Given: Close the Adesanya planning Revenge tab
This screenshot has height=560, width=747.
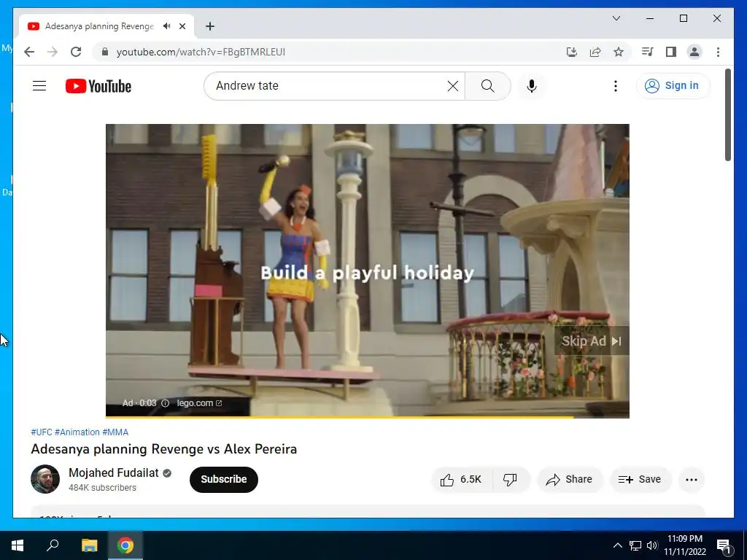Looking at the screenshot, I should (x=182, y=26).
